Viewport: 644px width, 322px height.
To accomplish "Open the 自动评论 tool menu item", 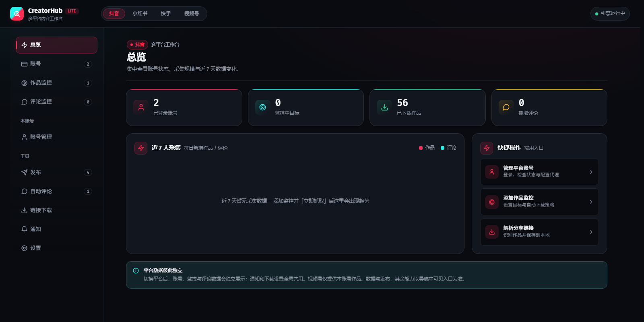I will pyautogui.click(x=56, y=192).
